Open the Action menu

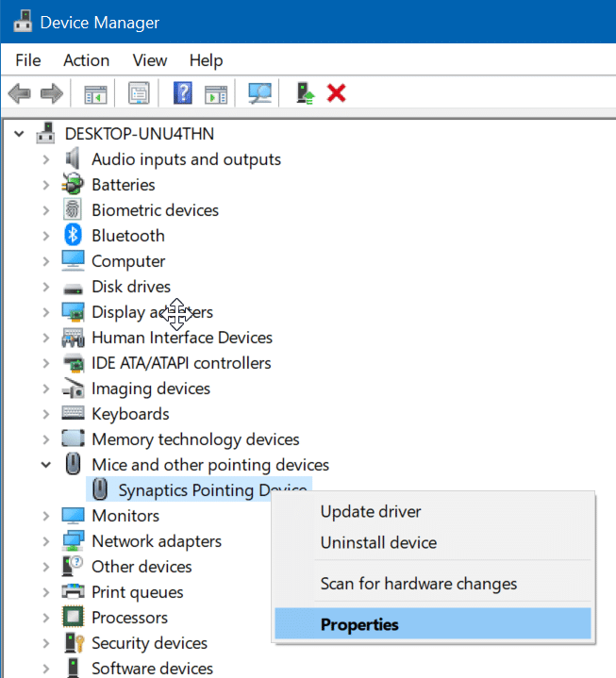click(86, 60)
